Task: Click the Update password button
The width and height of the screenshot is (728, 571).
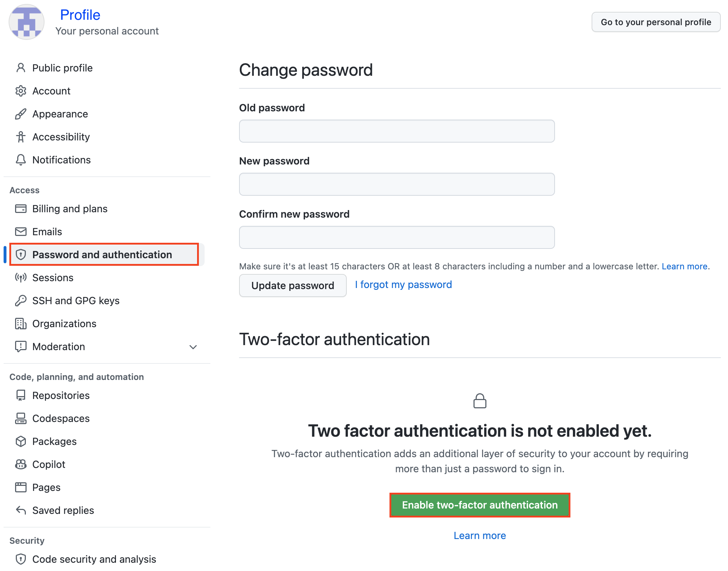Action: click(x=293, y=285)
